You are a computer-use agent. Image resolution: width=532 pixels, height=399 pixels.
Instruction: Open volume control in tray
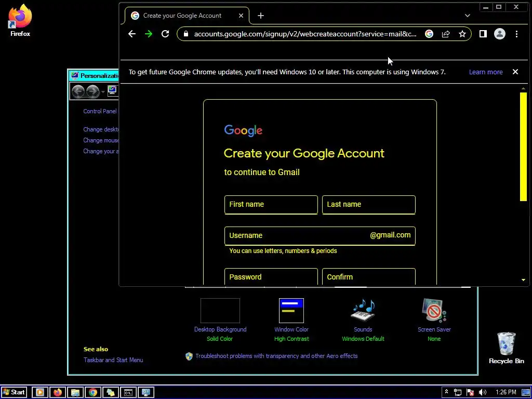tap(483, 393)
